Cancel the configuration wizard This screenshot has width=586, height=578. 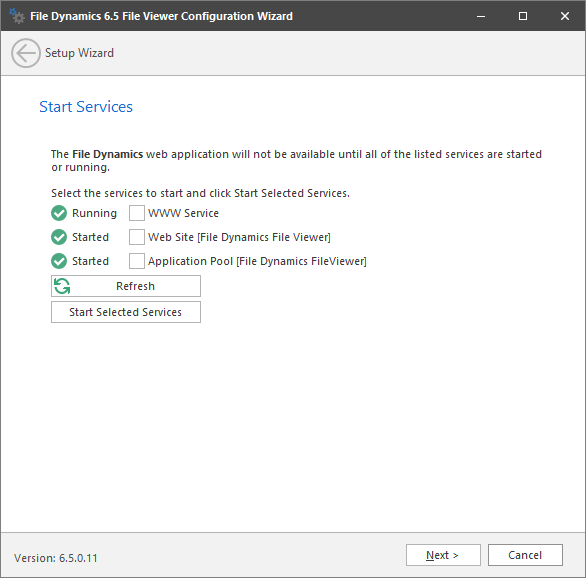coord(525,555)
